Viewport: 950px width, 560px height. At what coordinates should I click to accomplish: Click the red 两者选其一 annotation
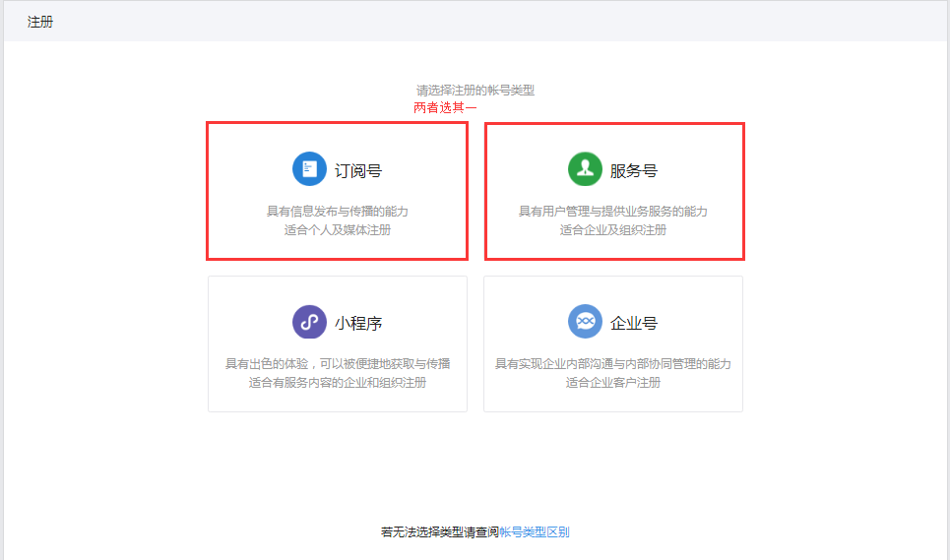click(445, 108)
